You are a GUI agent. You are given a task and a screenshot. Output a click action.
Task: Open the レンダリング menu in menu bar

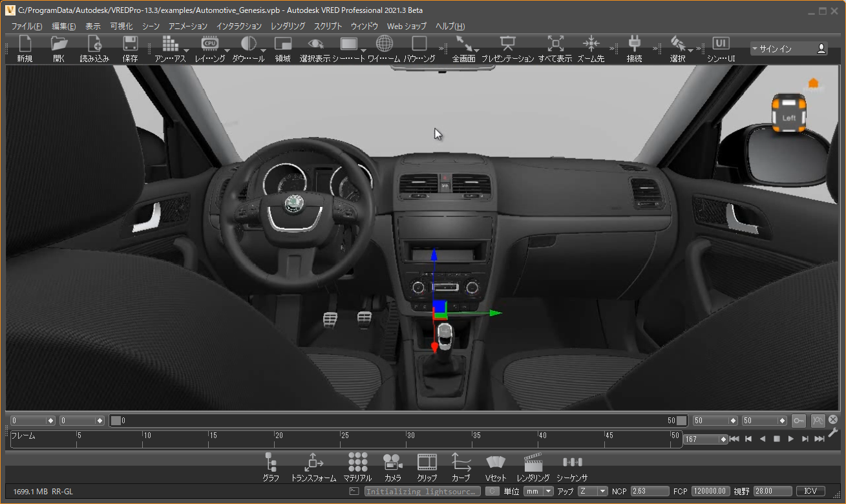[288, 26]
